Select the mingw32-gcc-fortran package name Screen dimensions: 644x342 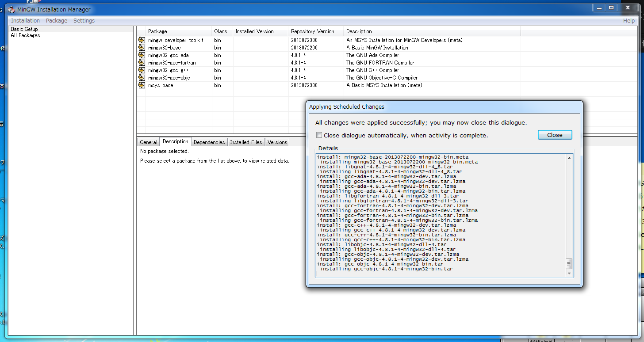(172, 63)
